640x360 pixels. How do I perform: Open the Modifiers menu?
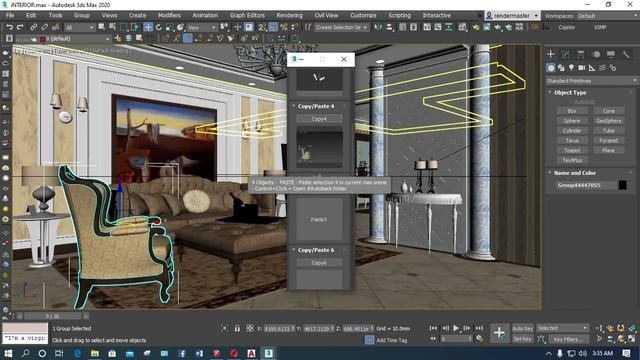click(x=169, y=16)
